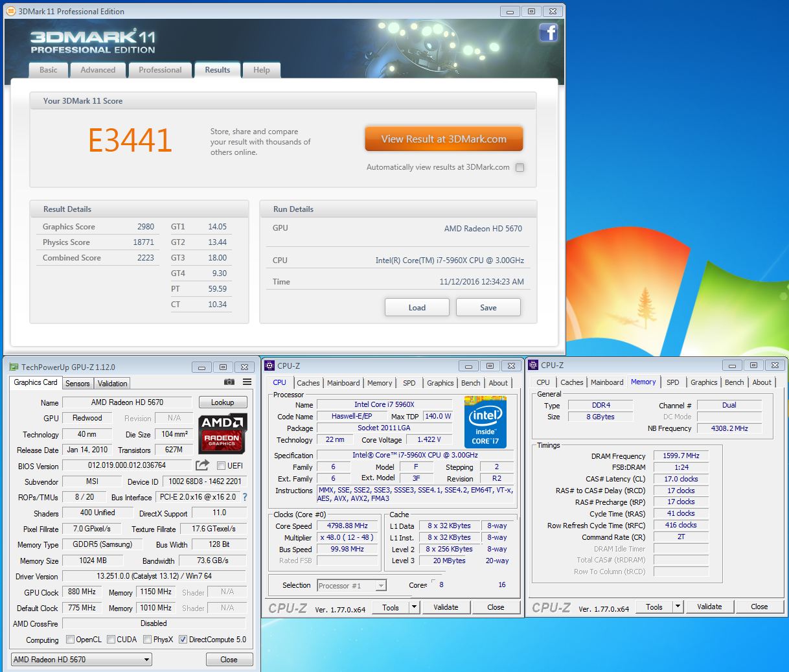This screenshot has height=672, width=789.
Task: Click the Save button in Run Details
Action: (488, 307)
